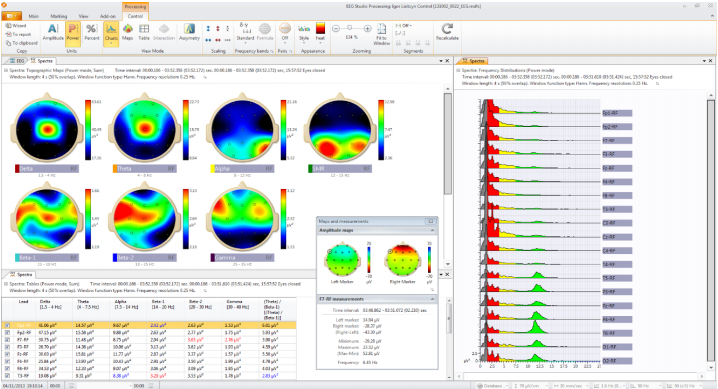
Task: Collapse Topographic Maps header box
Action: [6, 71]
